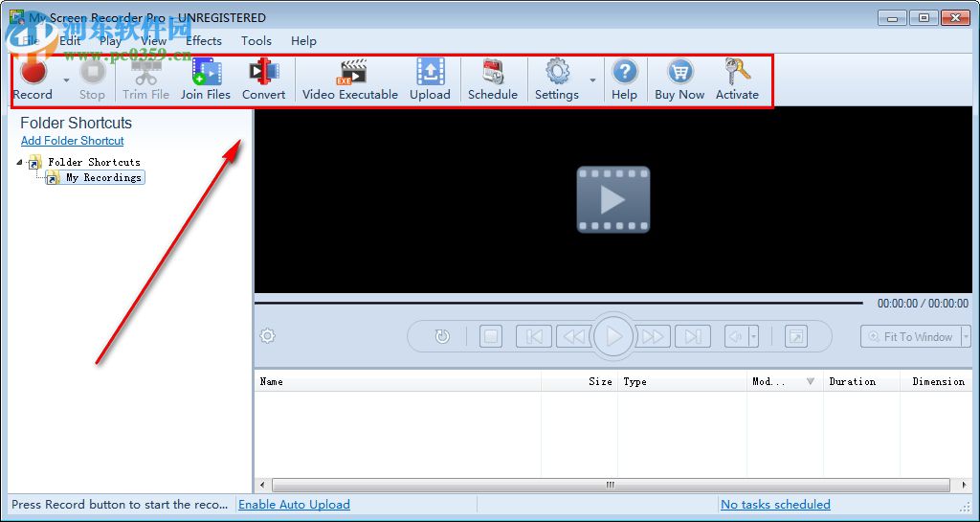The image size is (980, 522).
Task: Click the 'Press Record button' status text
Action: 120,505
